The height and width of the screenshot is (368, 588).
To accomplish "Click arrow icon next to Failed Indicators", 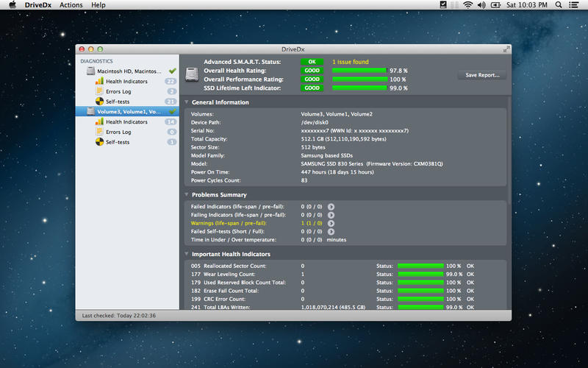I will 331,207.
